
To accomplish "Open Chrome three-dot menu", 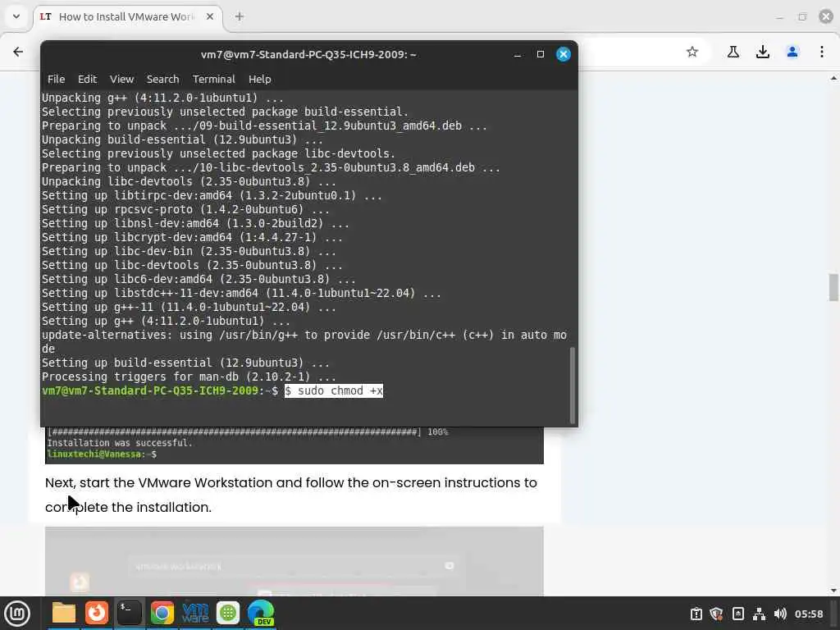I will pyautogui.click(x=822, y=52).
